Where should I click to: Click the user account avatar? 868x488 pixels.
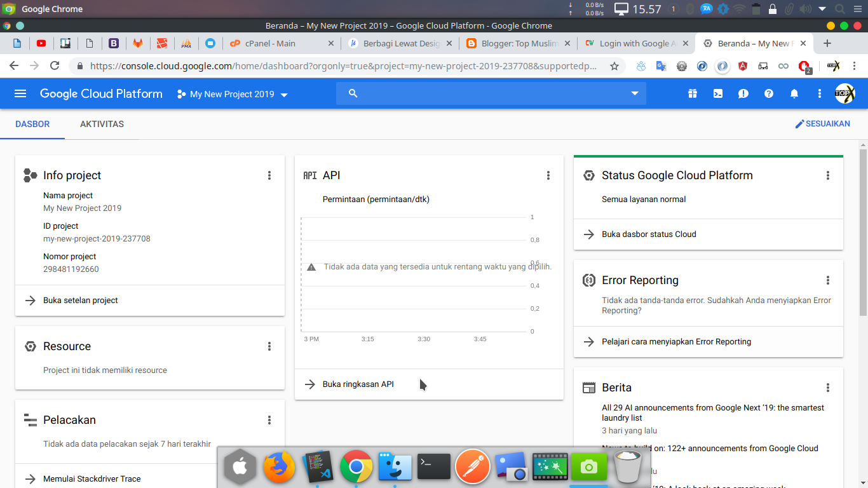[x=844, y=94]
